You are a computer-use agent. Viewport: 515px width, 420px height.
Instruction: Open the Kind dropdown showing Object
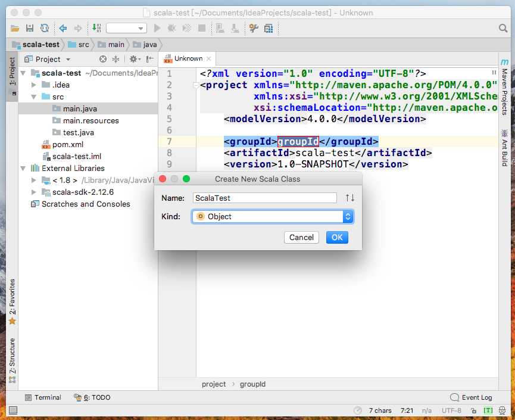click(x=273, y=217)
